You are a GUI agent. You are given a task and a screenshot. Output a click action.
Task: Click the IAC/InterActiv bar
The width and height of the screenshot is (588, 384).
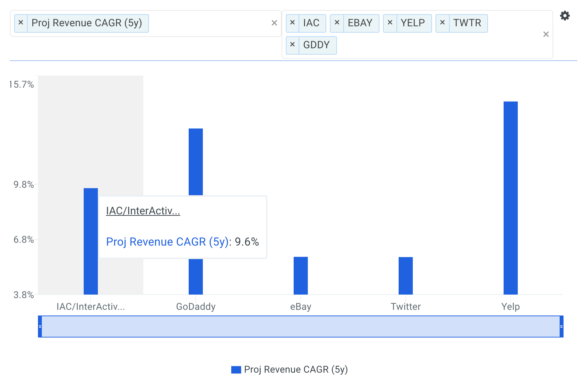(x=91, y=241)
